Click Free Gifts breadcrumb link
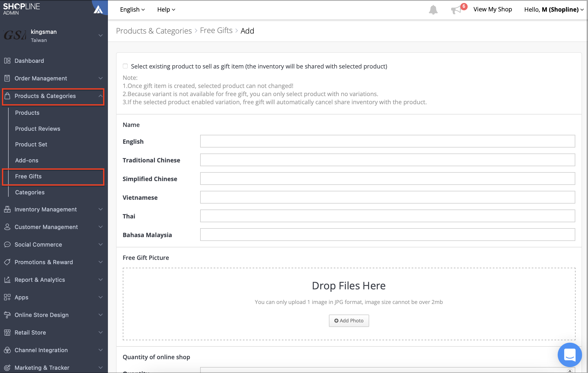588x373 pixels. pos(216,31)
